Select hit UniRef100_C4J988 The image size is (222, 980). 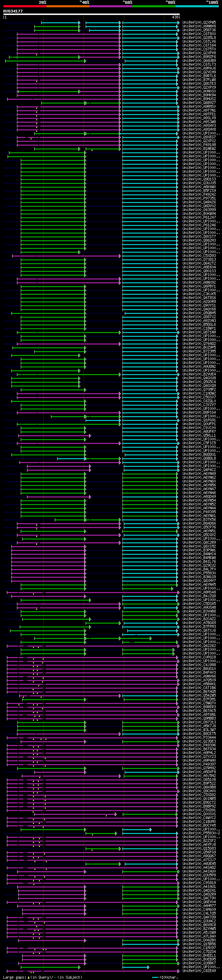point(199,665)
